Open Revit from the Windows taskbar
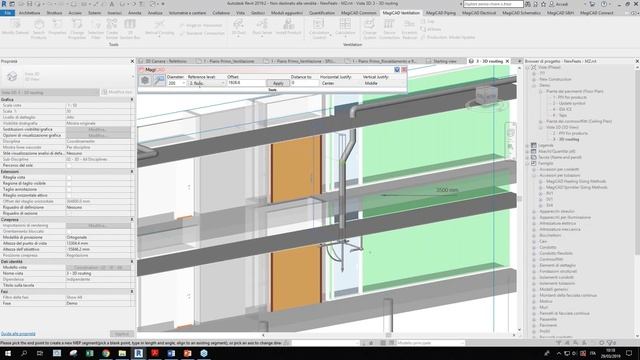 [138, 353]
